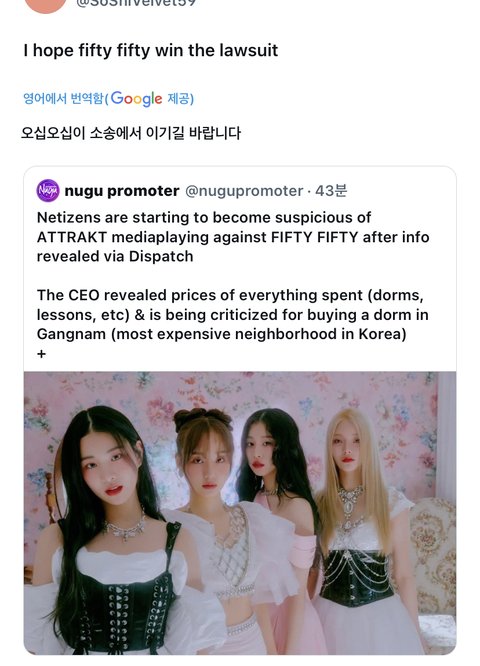Image resolution: width=480 pixels, height=666 pixels.
Task: Tap the floral wallpaper background in photo
Action: 238,391
